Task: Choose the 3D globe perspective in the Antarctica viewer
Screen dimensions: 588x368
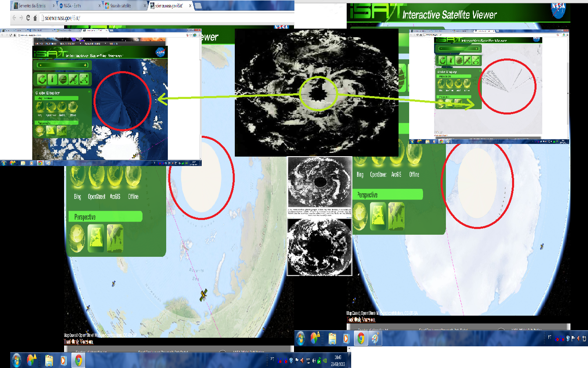Action: (360, 216)
